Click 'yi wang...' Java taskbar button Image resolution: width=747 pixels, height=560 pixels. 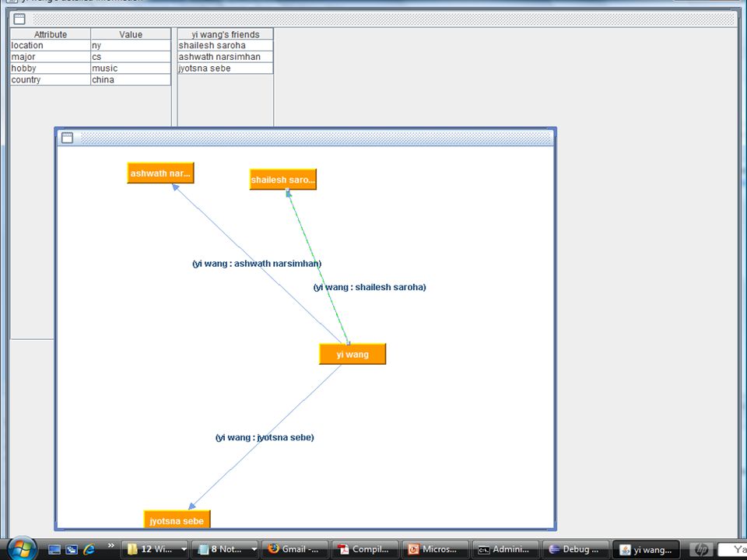(x=646, y=549)
